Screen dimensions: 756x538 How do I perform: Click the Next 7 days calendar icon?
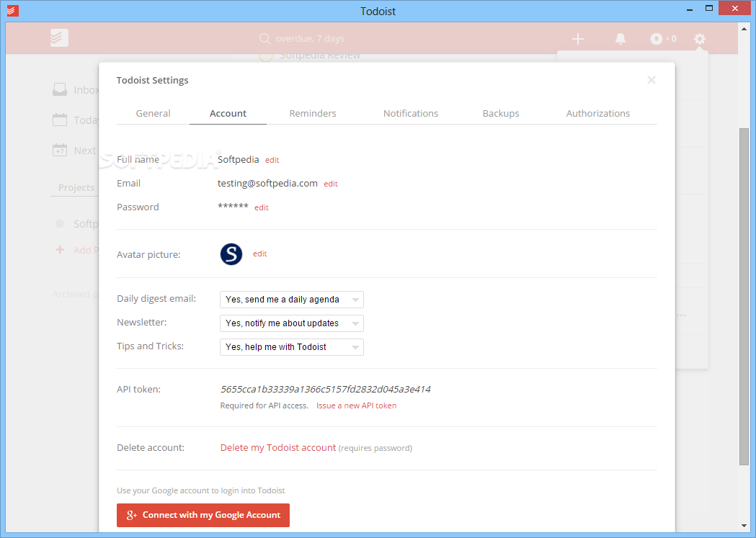pos(60,151)
